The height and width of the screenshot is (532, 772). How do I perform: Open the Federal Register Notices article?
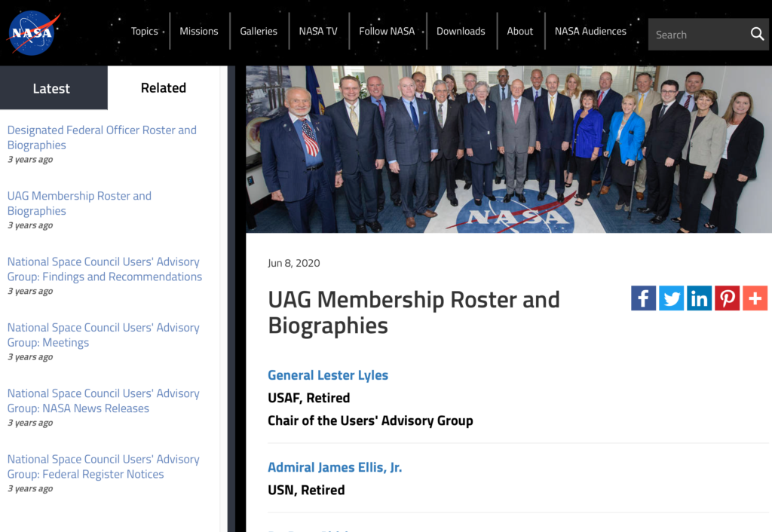point(103,466)
